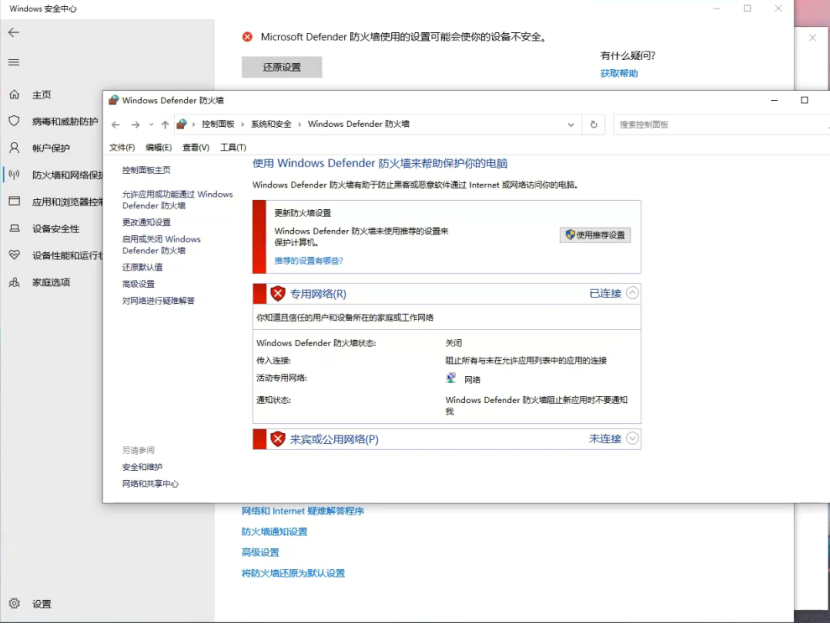830x624 pixels.
Task: Click the Control Panel back navigation arrow
Action: (116, 125)
